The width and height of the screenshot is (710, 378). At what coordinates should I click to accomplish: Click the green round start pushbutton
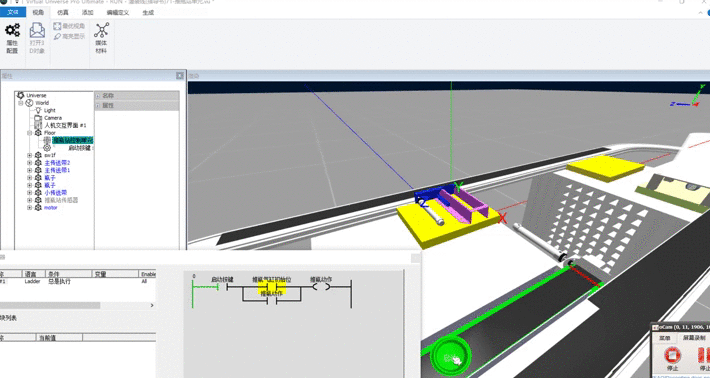(450, 357)
